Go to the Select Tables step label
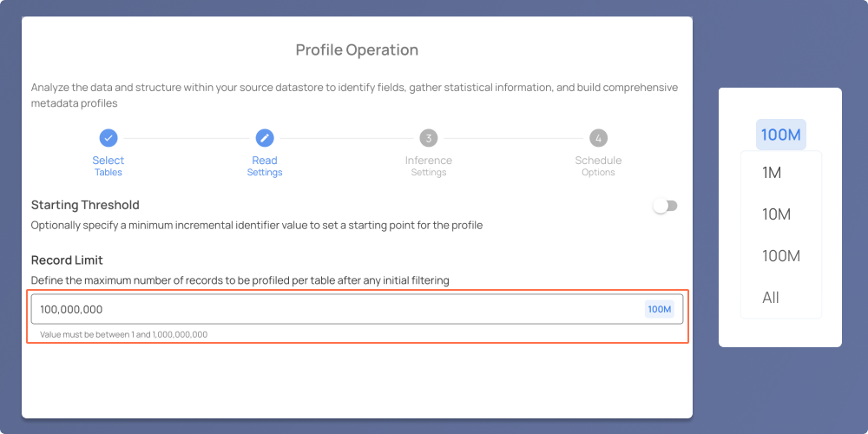The image size is (868, 434). (x=108, y=166)
